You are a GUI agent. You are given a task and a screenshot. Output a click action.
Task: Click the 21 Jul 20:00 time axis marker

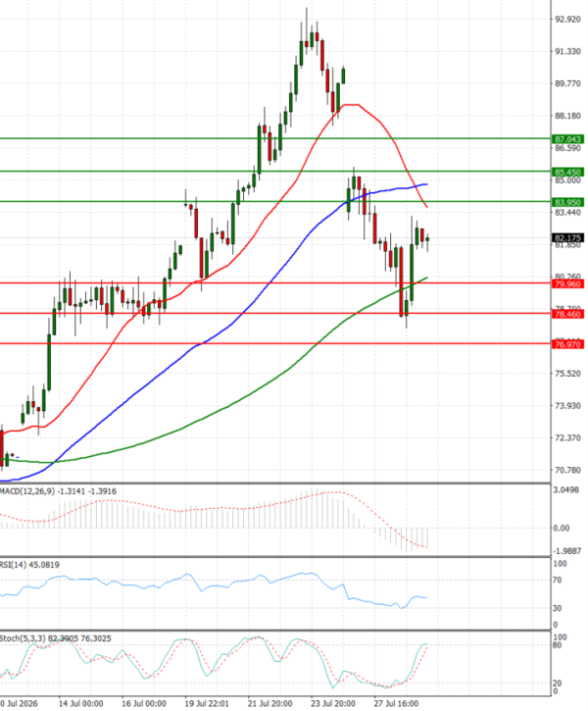coord(270,703)
